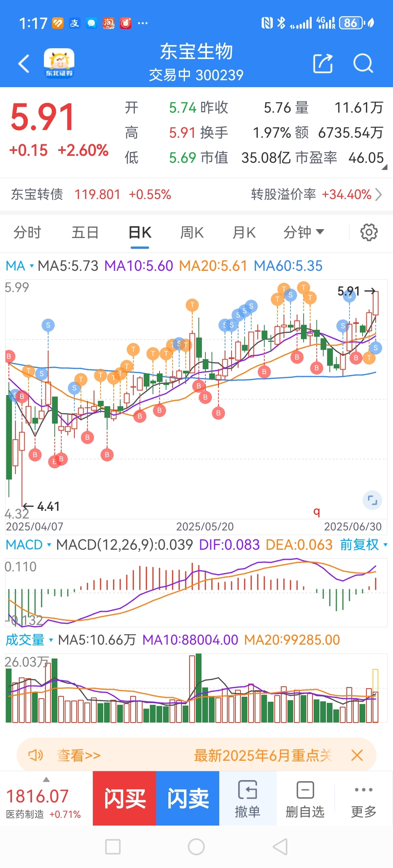The height and width of the screenshot is (868, 393).
Task: Tap the Alipay notification icon
Action: point(74,23)
